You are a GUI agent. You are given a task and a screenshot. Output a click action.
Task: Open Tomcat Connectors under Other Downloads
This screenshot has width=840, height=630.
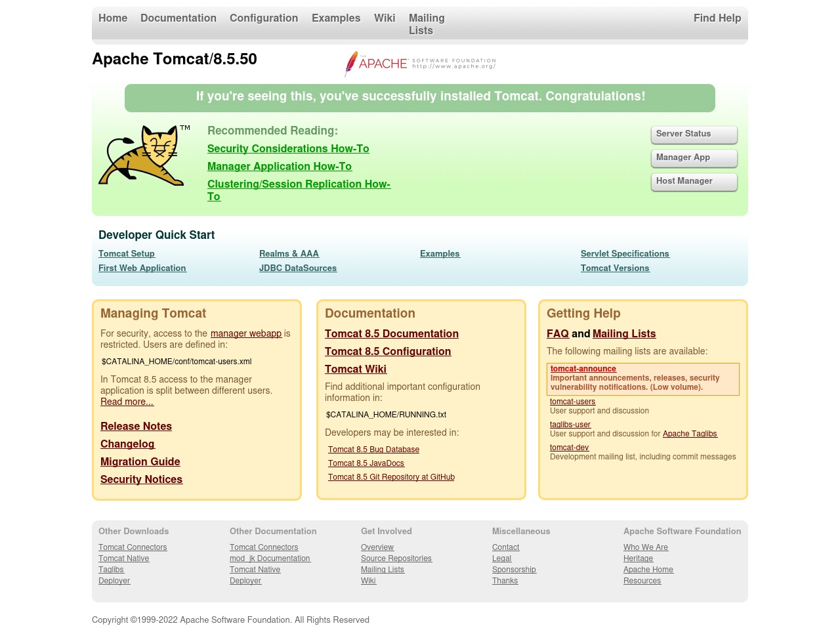pos(133,547)
